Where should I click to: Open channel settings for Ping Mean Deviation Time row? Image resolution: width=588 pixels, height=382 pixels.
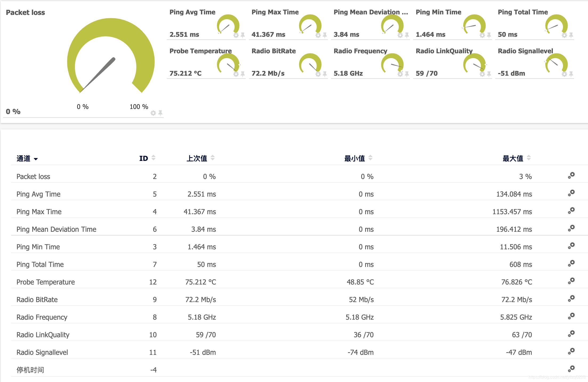[571, 228]
